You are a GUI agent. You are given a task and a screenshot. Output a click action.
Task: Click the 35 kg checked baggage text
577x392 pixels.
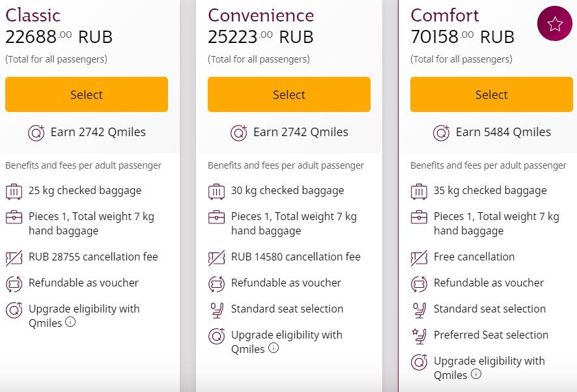pos(490,190)
